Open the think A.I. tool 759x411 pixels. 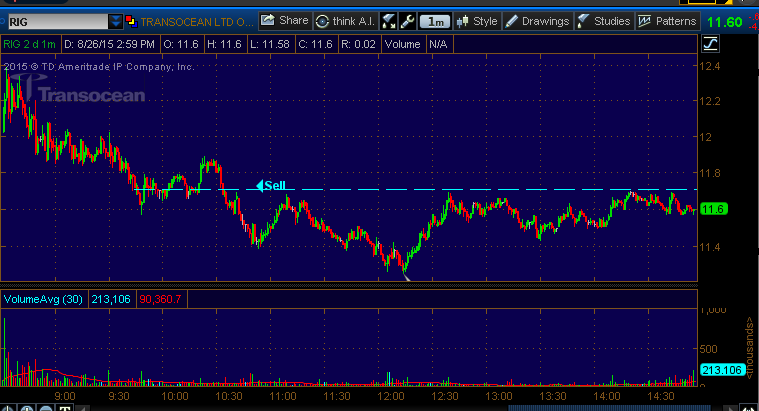(x=344, y=20)
